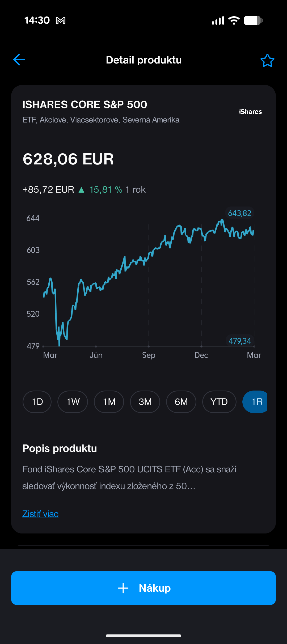
Task: Switch chart to 1W range
Action: tap(73, 402)
